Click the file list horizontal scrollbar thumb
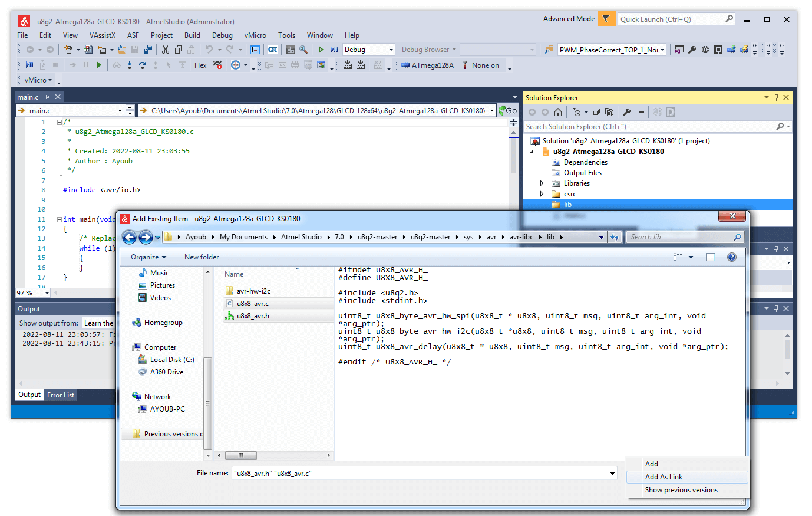Viewport: 812px width, 516px height. coord(242,455)
